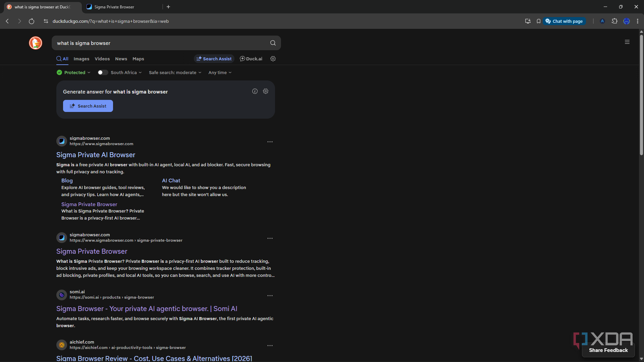
Task: Click the blue A toolbar icon
Action: point(602,21)
